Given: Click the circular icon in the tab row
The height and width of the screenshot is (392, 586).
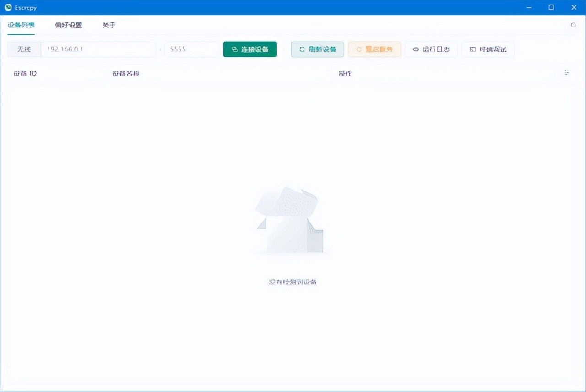Looking at the screenshot, I should coord(573,25).
